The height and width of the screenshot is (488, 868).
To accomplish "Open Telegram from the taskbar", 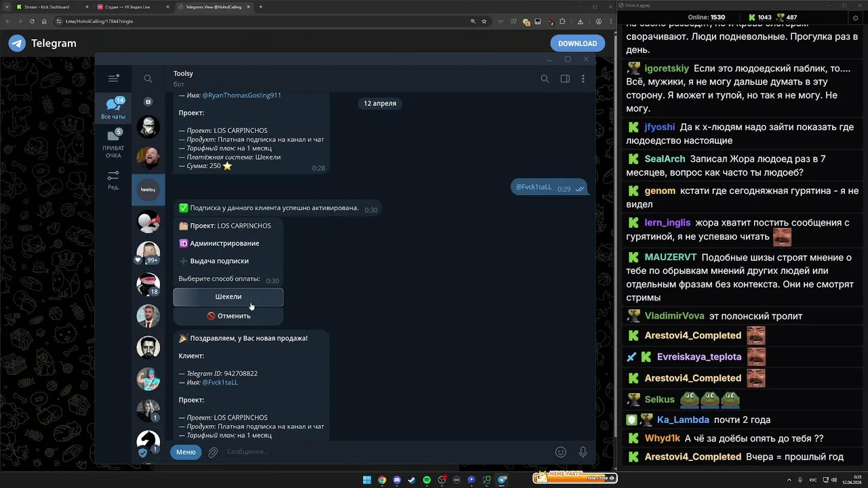I will tap(502, 480).
